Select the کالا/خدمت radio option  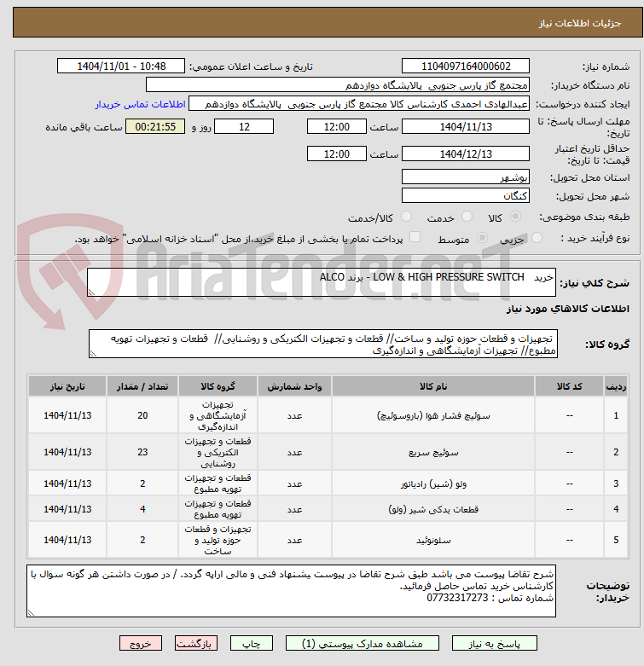tap(407, 217)
